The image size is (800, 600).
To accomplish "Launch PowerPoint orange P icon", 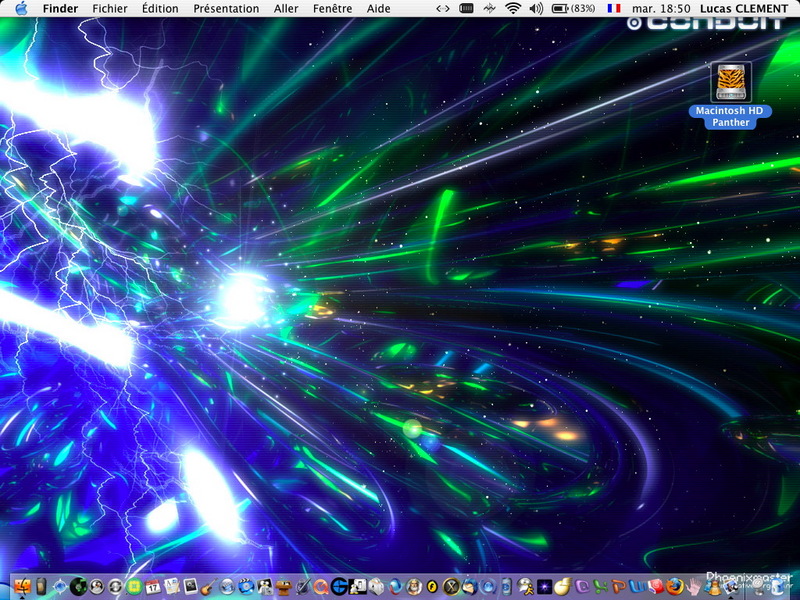I will coord(620,587).
